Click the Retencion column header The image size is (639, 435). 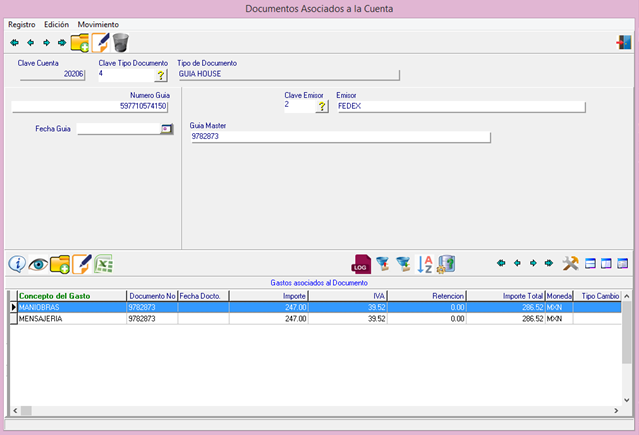point(427,296)
